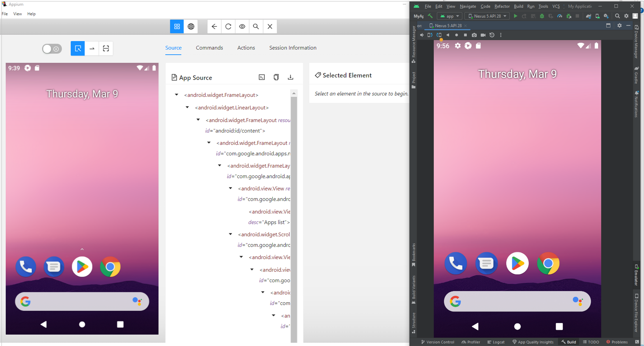Open the Profiler tool window
Viewport: 644px width, 346px height.
coord(471,342)
